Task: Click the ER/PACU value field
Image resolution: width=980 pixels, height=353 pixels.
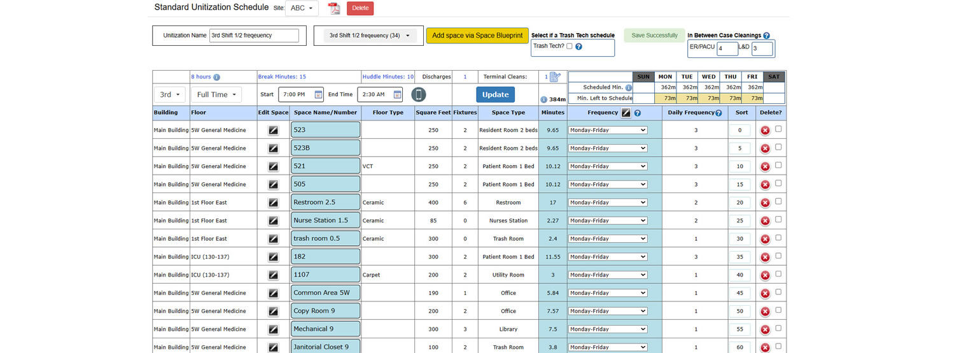Action: [x=727, y=48]
